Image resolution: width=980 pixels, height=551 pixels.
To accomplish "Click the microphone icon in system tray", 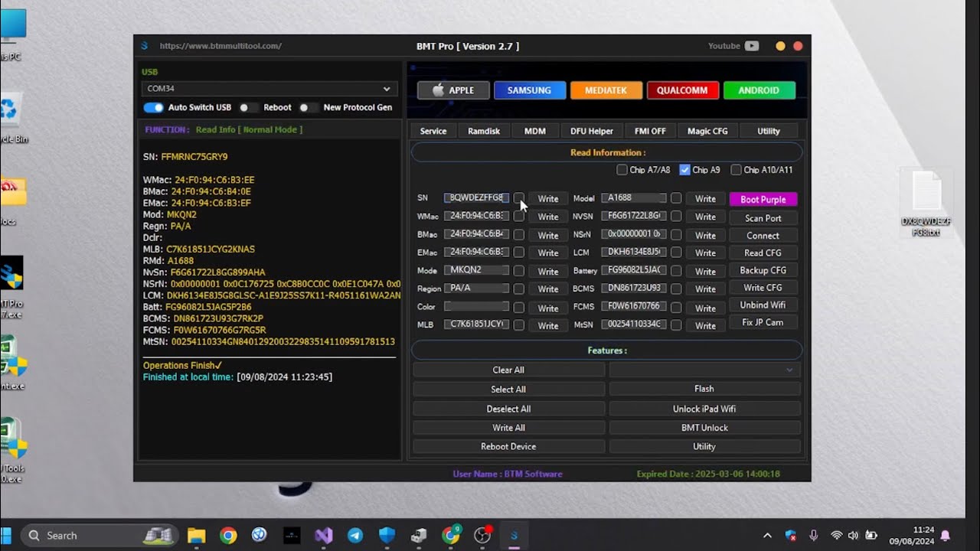I will click(x=814, y=535).
